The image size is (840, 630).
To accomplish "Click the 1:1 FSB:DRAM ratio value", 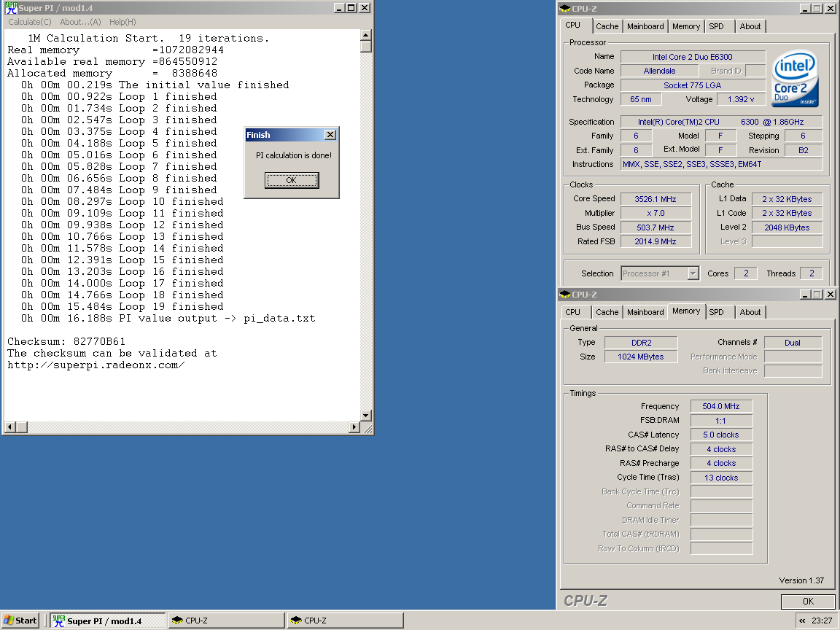I will click(x=721, y=421).
